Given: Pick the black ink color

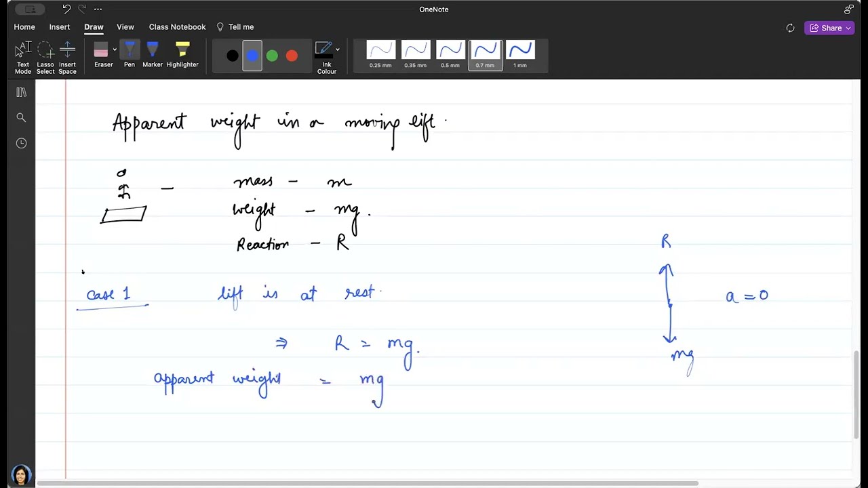Looking at the screenshot, I should [x=233, y=56].
